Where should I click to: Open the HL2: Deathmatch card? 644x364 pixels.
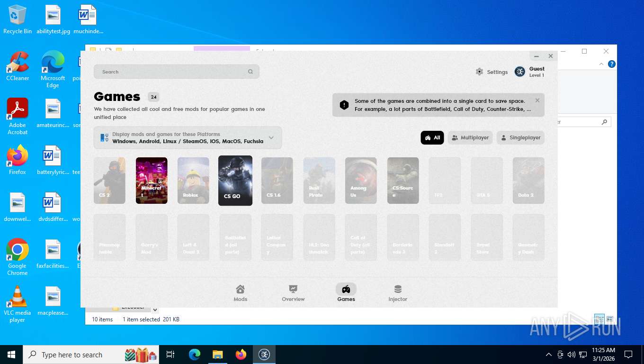319,237
